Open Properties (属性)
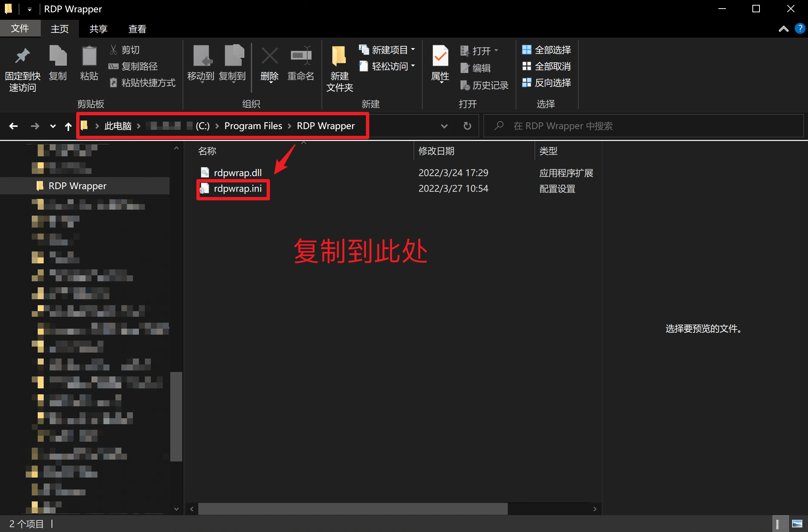The height and width of the screenshot is (532, 808). pos(440,63)
